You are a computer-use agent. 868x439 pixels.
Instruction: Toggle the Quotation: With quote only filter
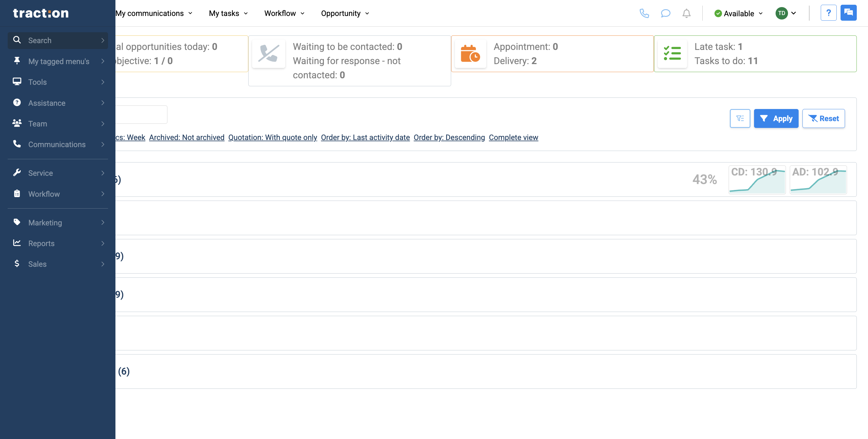[x=273, y=137]
